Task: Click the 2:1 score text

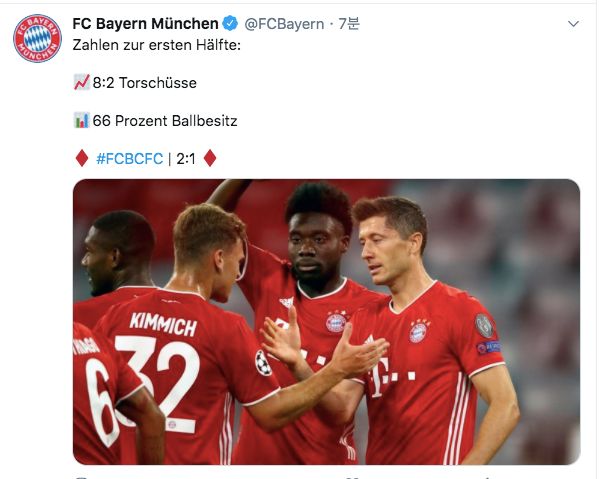Action: [186, 159]
